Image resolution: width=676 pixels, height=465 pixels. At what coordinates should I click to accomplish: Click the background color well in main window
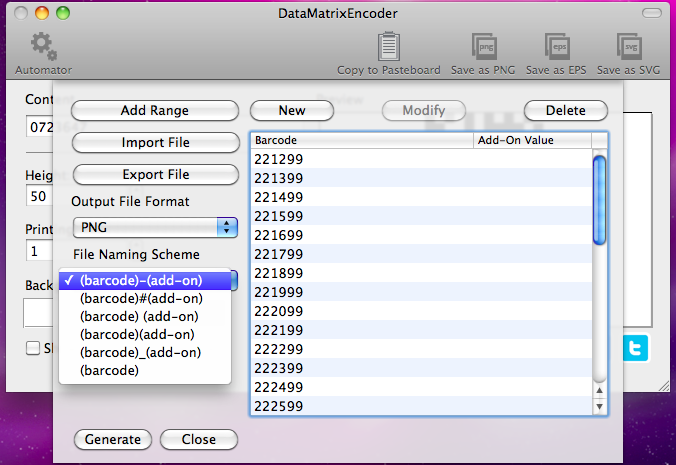pos(38,313)
